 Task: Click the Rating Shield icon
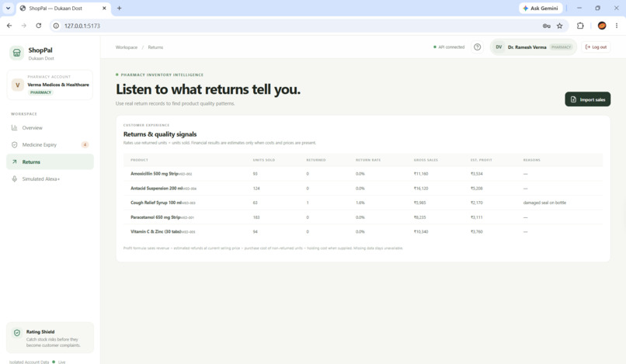tap(17, 333)
